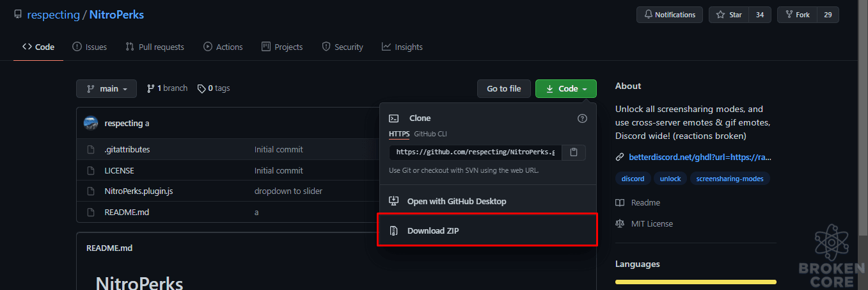Choose Download ZIP
Viewport: 868px width, 290px height.
(x=487, y=230)
